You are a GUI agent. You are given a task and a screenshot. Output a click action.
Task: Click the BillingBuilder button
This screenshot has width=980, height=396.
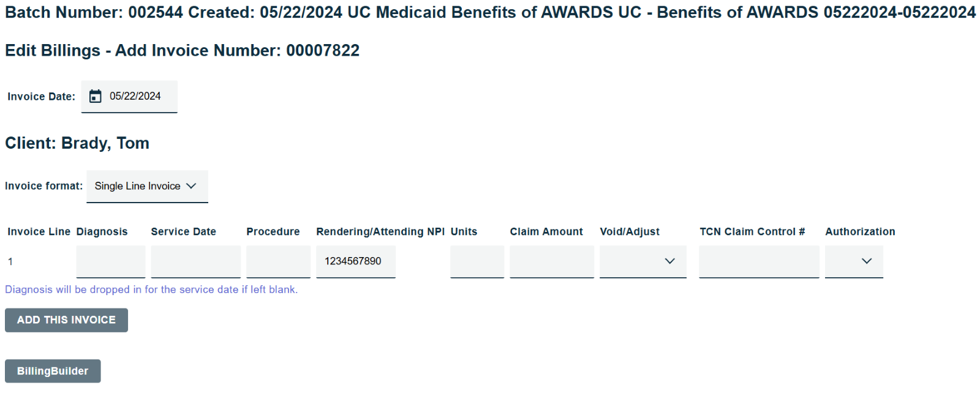(x=53, y=371)
